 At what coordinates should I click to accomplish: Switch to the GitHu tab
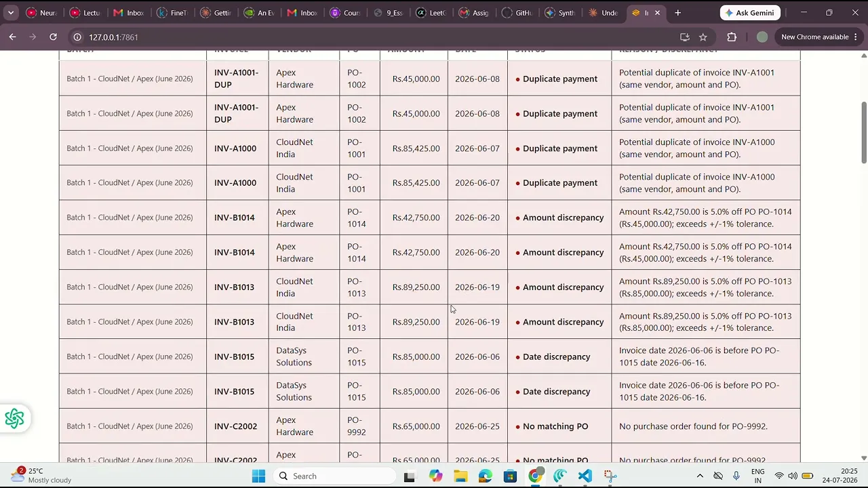(517, 12)
